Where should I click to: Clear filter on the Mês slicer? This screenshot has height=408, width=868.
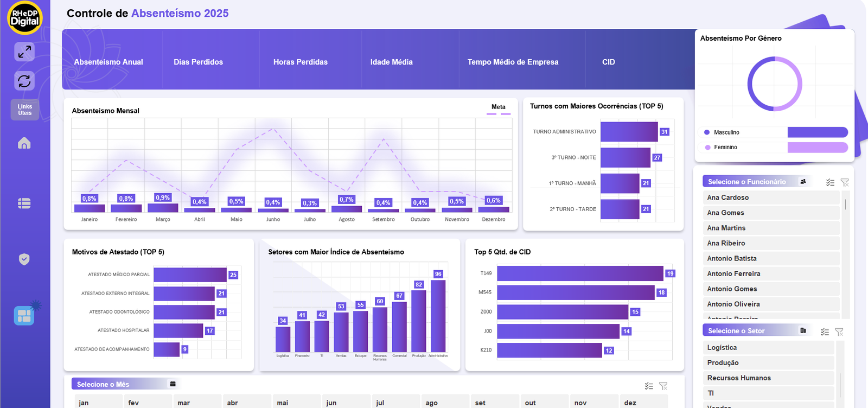pos(663,386)
